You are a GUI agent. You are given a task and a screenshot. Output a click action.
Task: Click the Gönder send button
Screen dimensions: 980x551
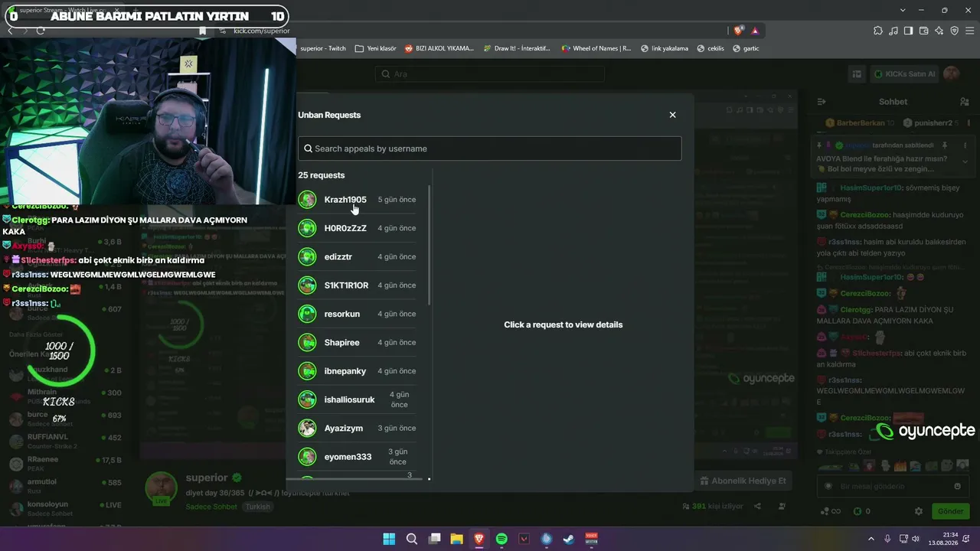[x=951, y=511]
